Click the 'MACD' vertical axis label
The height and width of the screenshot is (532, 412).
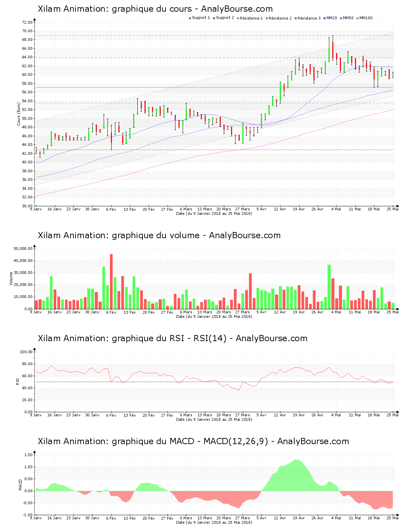pyautogui.click(x=20, y=485)
